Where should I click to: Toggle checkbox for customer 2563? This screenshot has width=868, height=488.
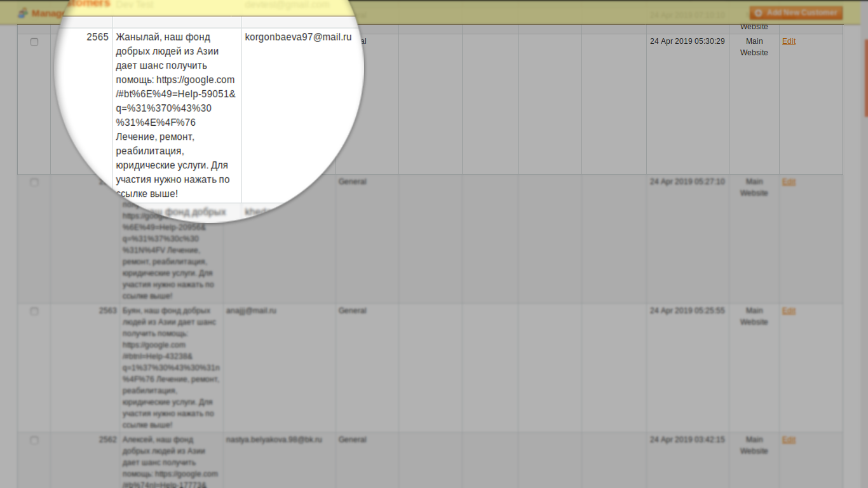34,311
